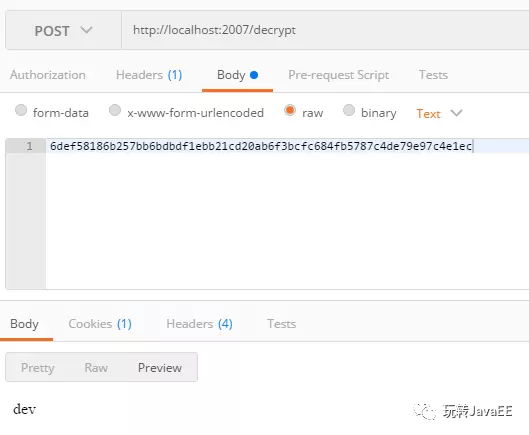Select the Preview response view
This screenshot has width=529, height=435.
[x=160, y=368]
